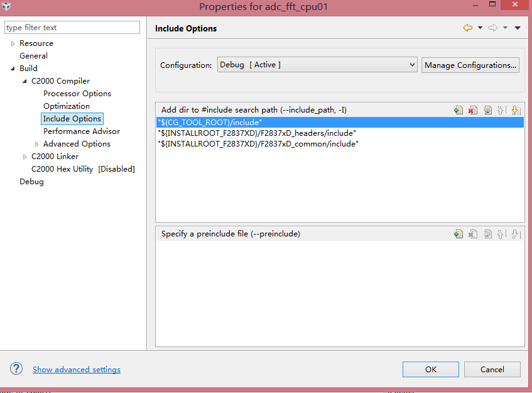Open the Back history dropdown arrow
The image size is (532, 393).
point(480,28)
